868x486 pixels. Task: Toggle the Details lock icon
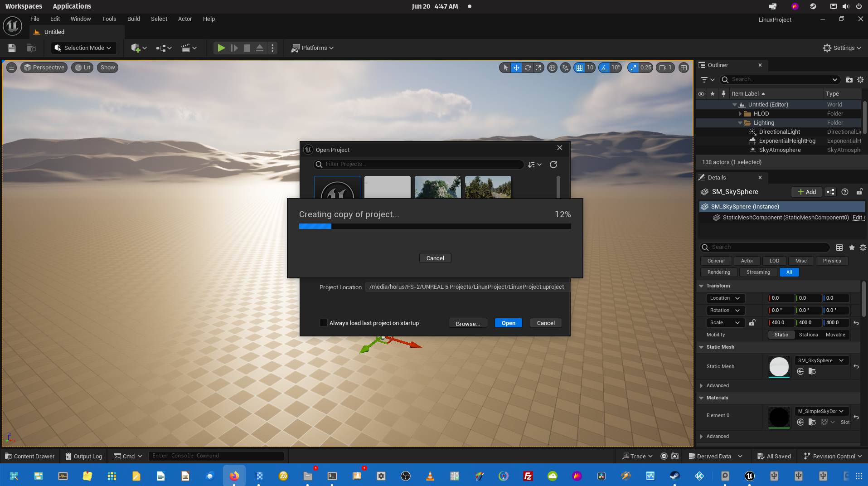[x=859, y=192]
